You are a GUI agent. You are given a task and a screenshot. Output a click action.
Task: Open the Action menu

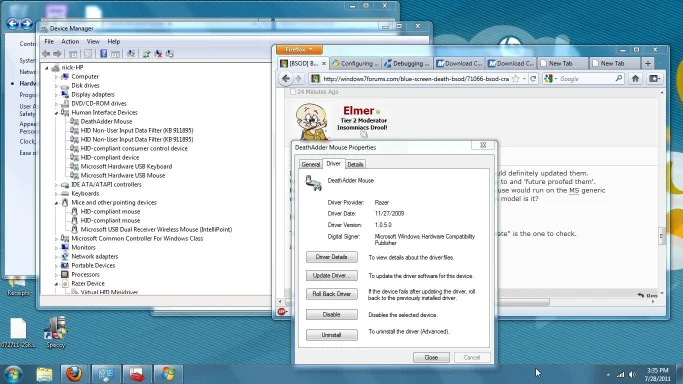point(70,41)
